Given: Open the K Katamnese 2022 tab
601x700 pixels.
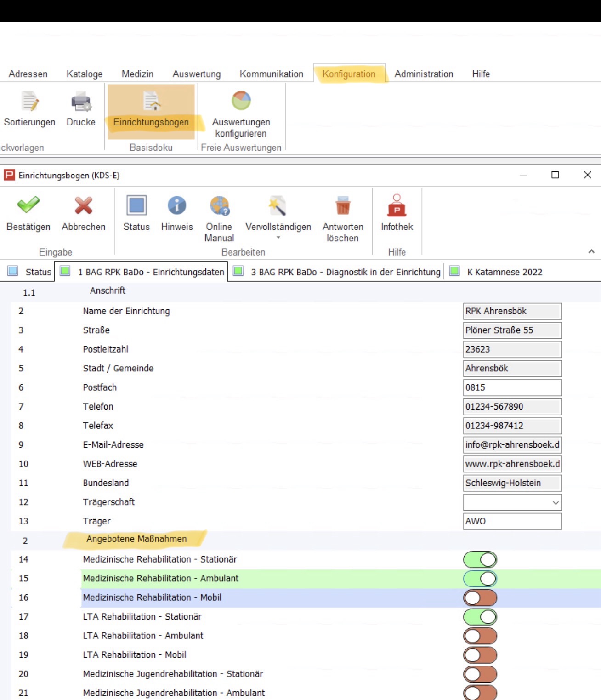Looking at the screenshot, I should tap(504, 272).
